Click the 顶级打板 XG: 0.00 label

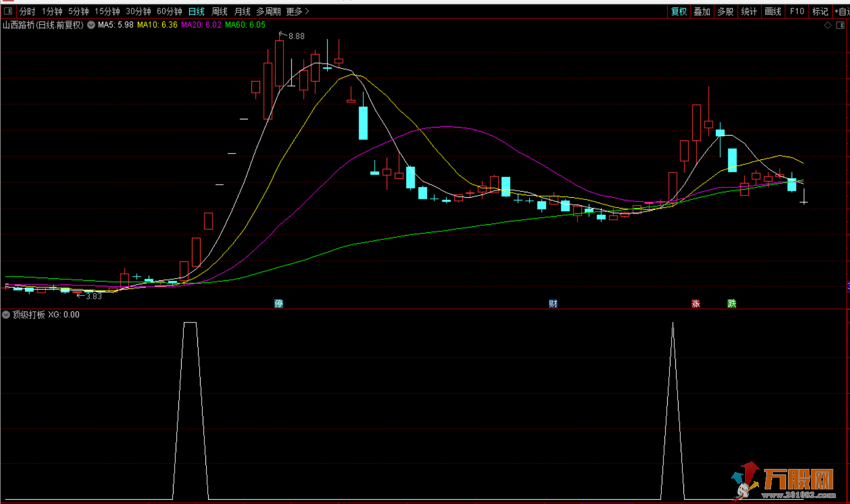click(46, 314)
